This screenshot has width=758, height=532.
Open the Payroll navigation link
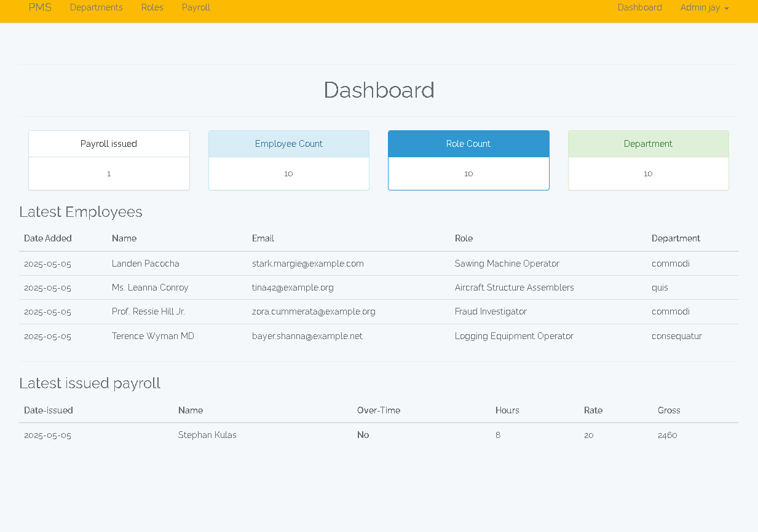196,7
